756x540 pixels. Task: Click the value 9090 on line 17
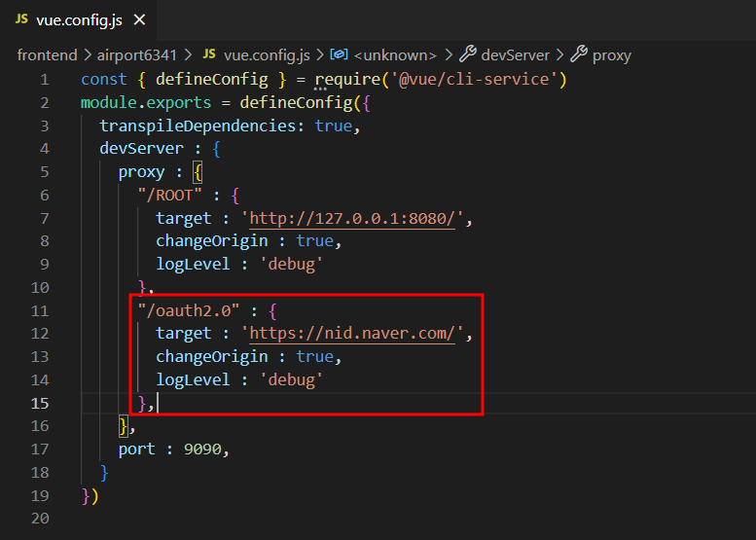click(x=202, y=450)
